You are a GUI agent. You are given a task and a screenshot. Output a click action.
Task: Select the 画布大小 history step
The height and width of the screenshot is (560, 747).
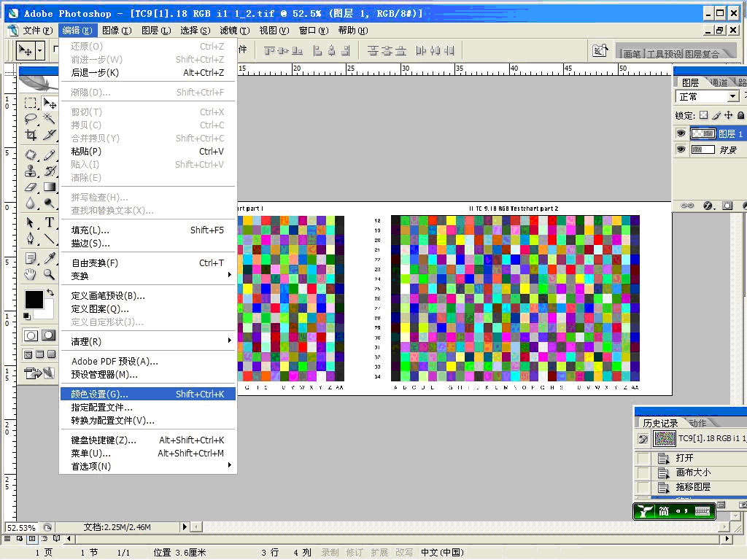[693, 472]
